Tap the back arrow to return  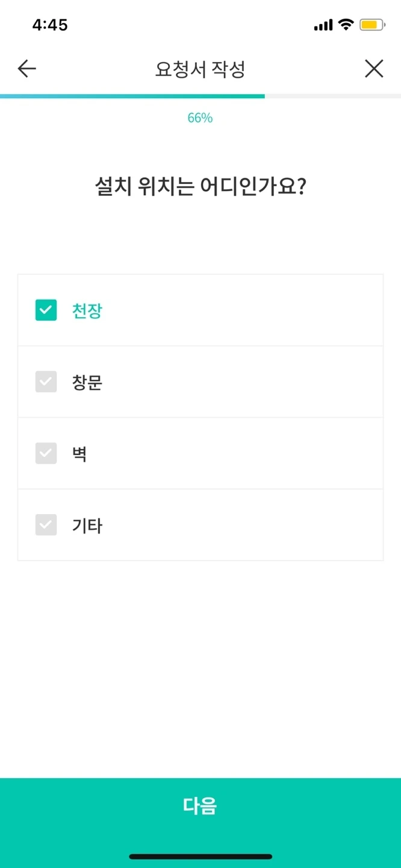[26, 69]
